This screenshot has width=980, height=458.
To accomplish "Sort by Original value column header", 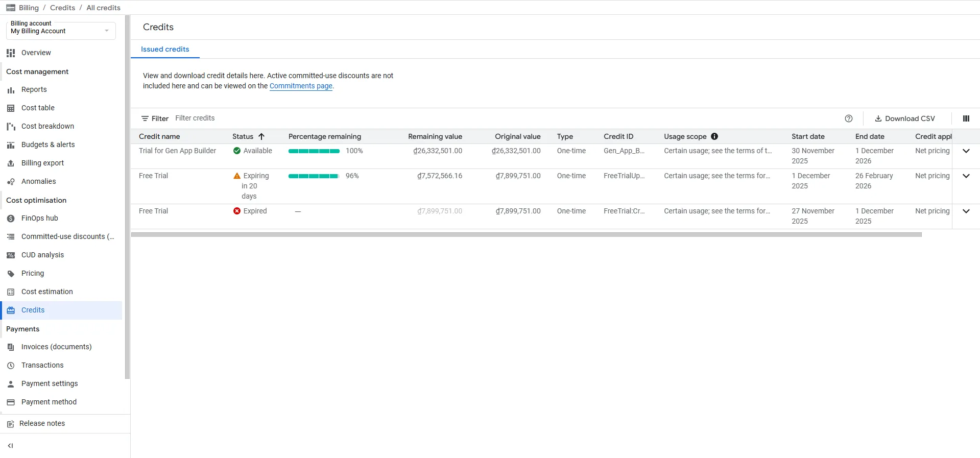I will (x=517, y=136).
